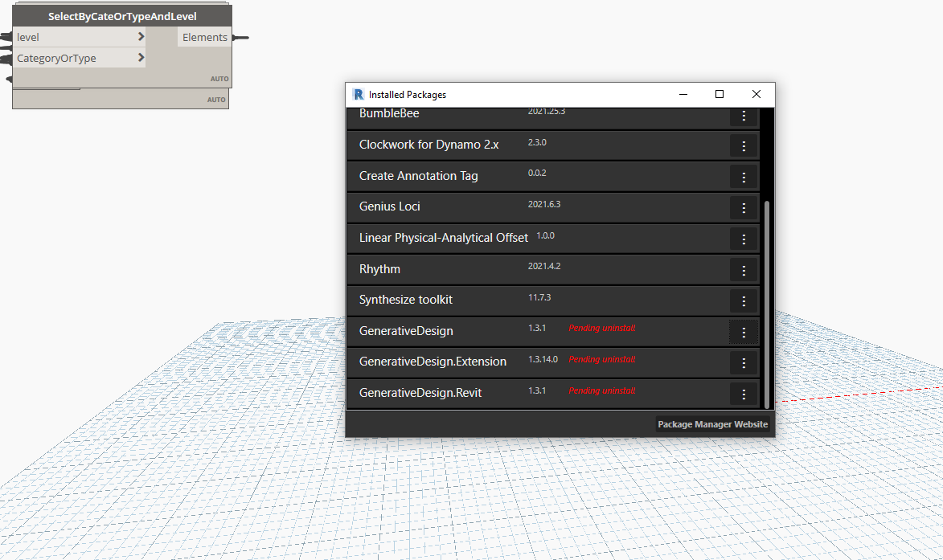This screenshot has height=560, width=943.
Task: Click version 2021.6.3 of Genius Loci
Action: 544,204
